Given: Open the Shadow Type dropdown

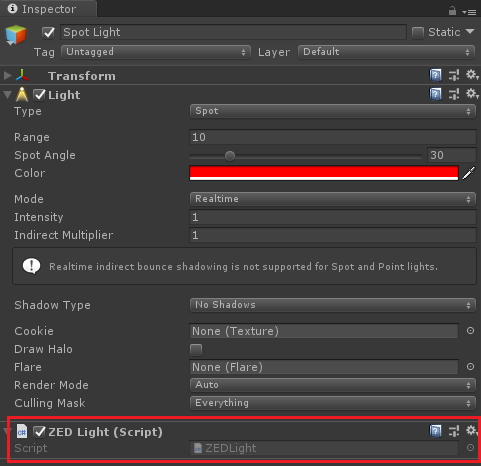Looking at the screenshot, I should [333, 305].
